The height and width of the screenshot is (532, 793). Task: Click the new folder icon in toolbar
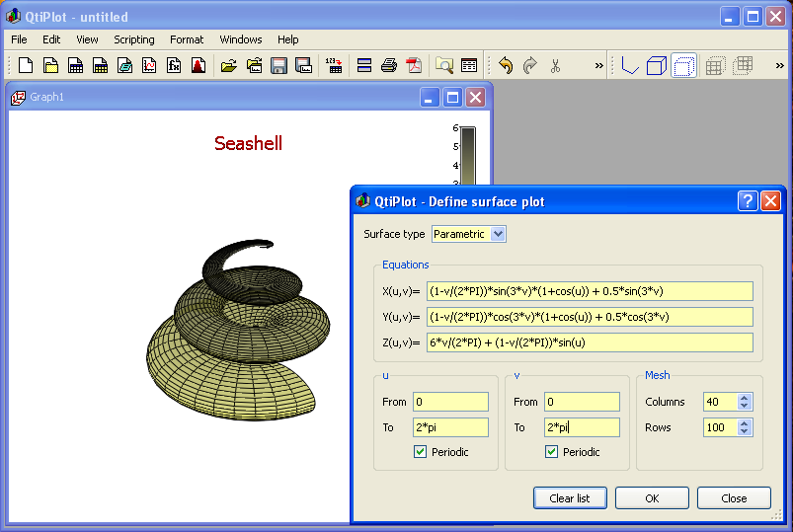[x=50, y=66]
